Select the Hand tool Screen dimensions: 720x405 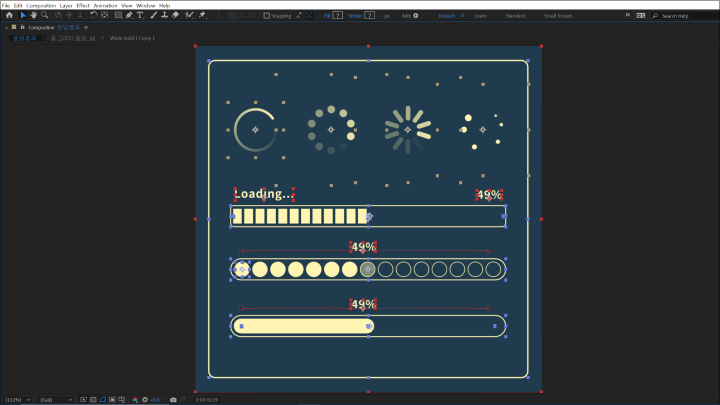(x=34, y=15)
